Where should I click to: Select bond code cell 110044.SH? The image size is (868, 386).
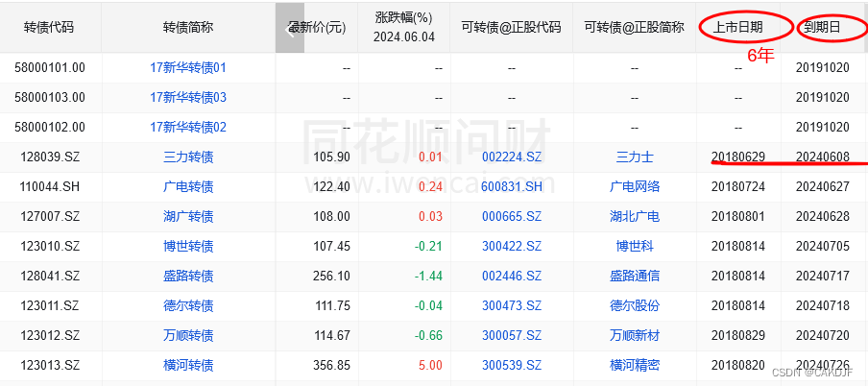click(50, 187)
